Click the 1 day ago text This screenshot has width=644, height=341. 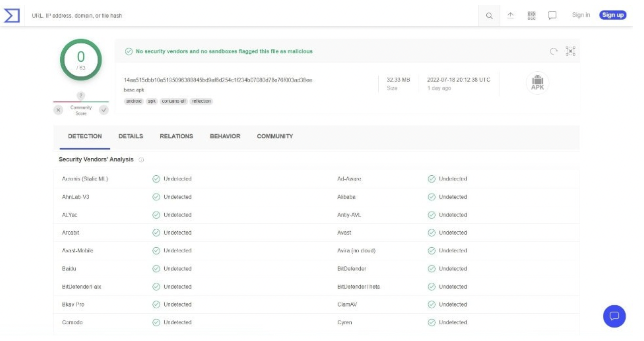pyautogui.click(x=439, y=88)
